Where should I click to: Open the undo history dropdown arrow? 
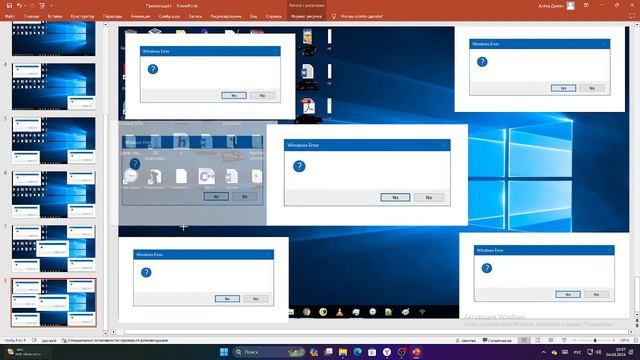pyautogui.click(x=24, y=6)
